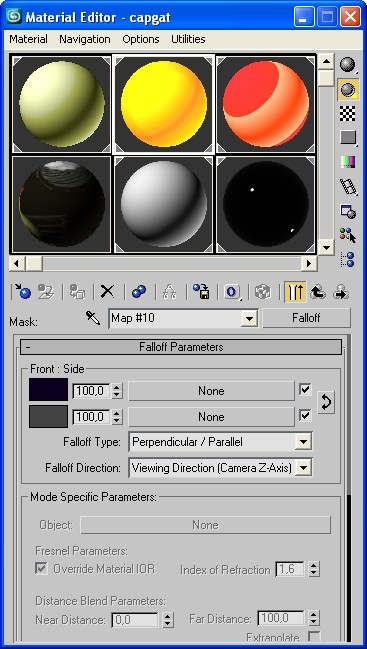
Task: Open Material Editor Options icon
Action: click(348, 211)
